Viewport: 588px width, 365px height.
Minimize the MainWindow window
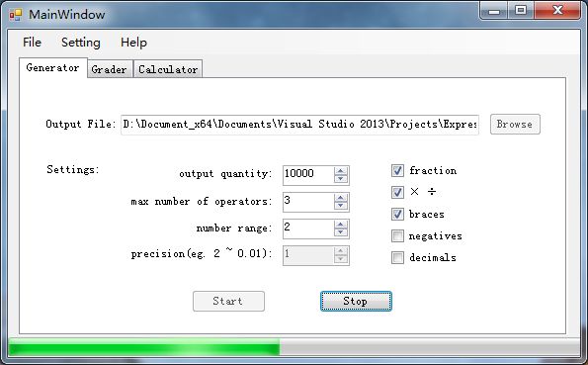494,11
